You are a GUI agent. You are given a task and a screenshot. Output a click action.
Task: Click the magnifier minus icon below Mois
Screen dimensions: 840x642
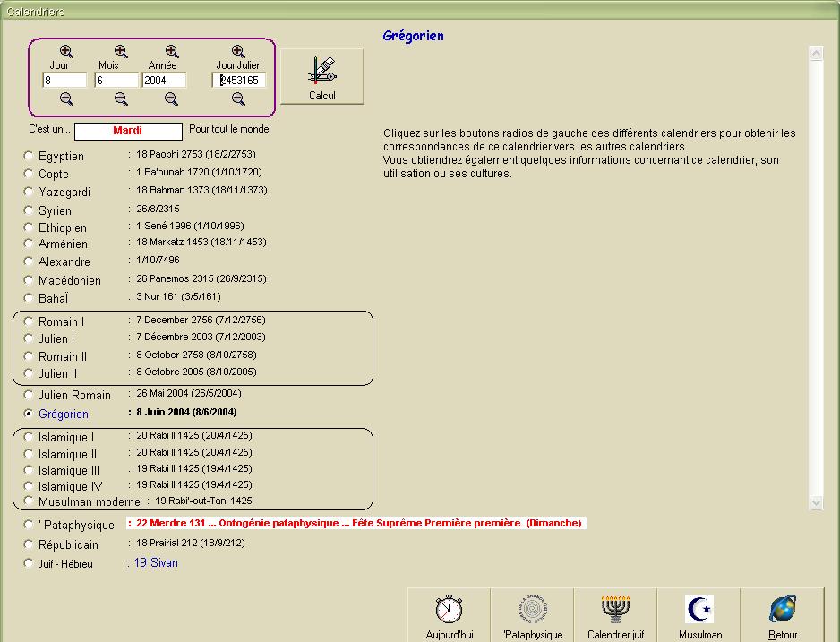pos(121,99)
